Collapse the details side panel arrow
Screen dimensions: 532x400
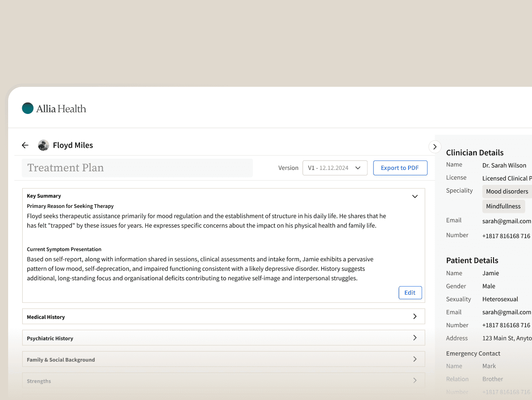coord(435,147)
